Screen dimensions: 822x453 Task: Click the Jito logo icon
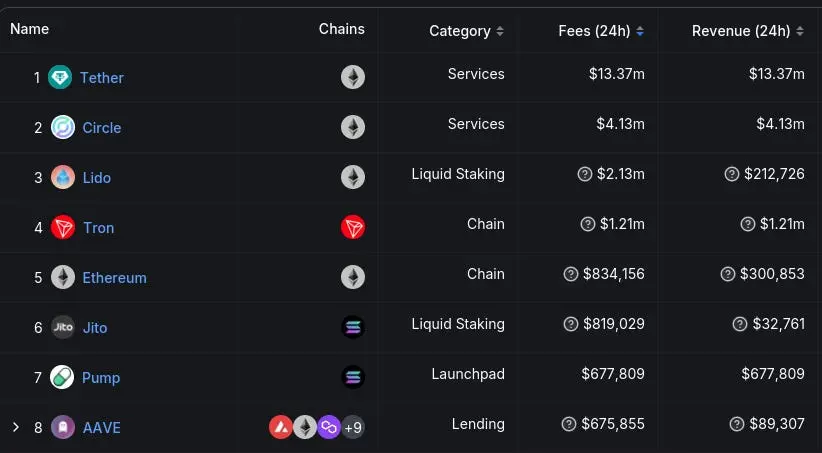[63, 328]
